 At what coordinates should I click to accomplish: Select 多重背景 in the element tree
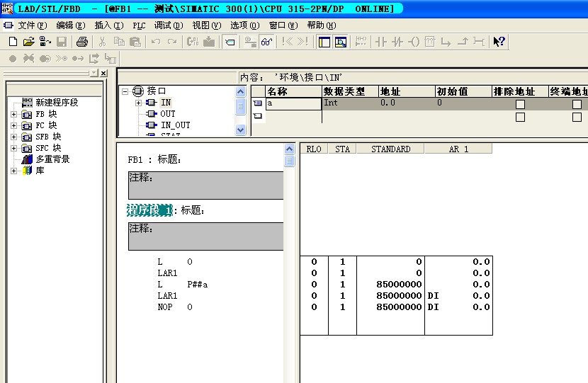52,159
